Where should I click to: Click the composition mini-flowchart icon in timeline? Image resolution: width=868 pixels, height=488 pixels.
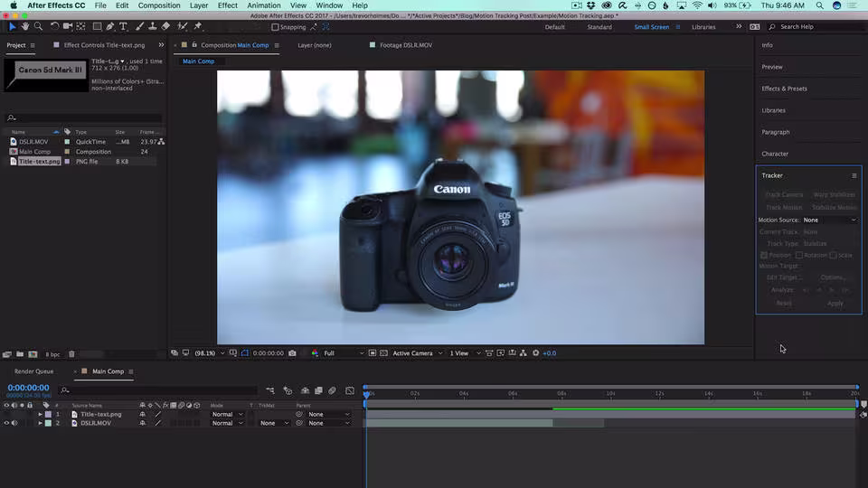point(270,390)
